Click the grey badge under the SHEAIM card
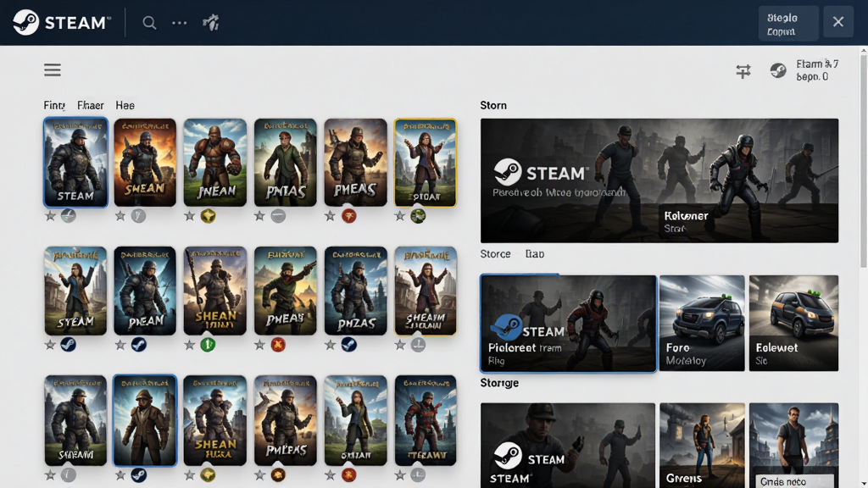Screen dimensions: 868x488 (418, 344)
